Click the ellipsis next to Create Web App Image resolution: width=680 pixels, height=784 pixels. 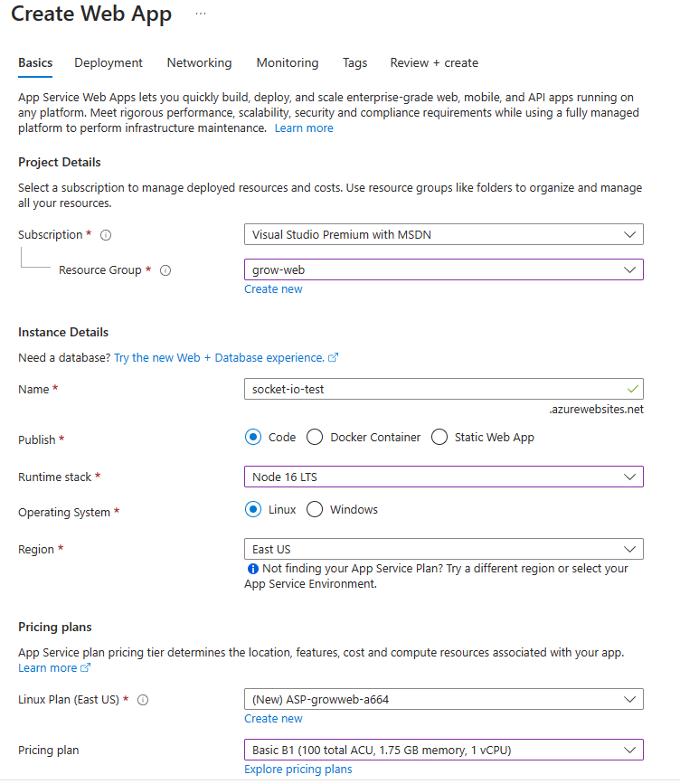point(200,14)
